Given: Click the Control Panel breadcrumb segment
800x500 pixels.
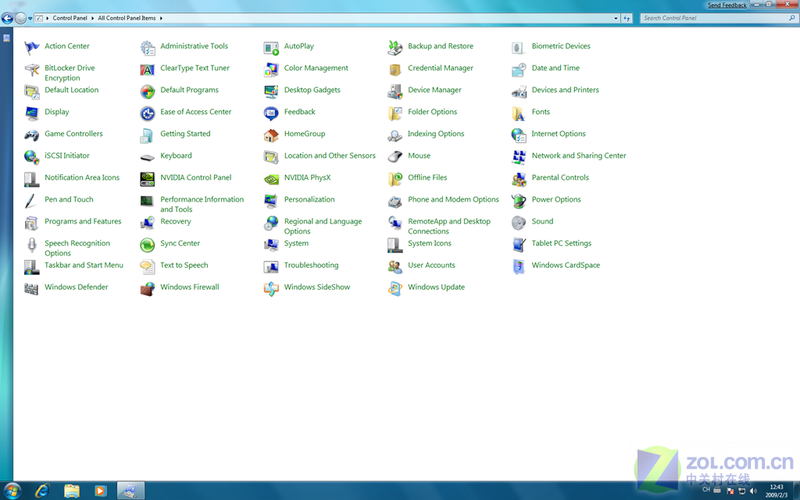Looking at the screenshot, I should point(70,18).
